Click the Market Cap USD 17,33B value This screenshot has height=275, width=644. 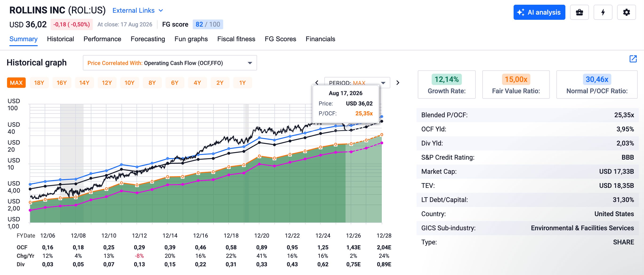616,171
